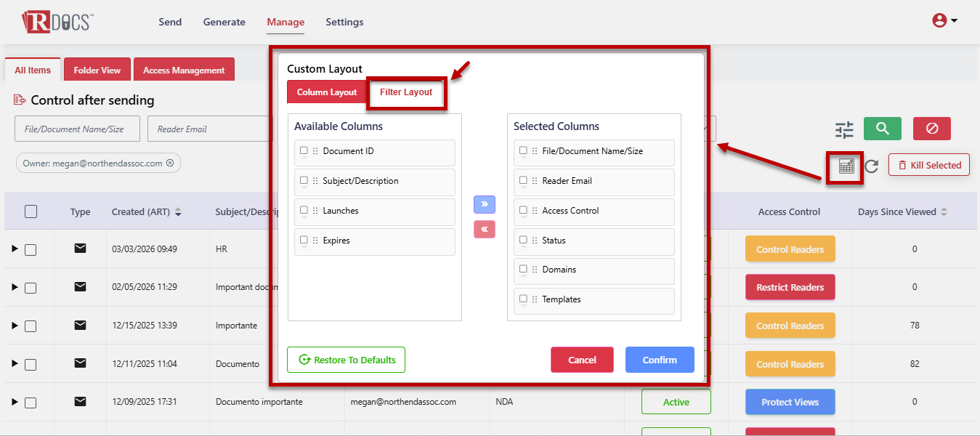Switch to the Filter Layout tab
This screenshot has width=980, height=436.
point(405,92)
